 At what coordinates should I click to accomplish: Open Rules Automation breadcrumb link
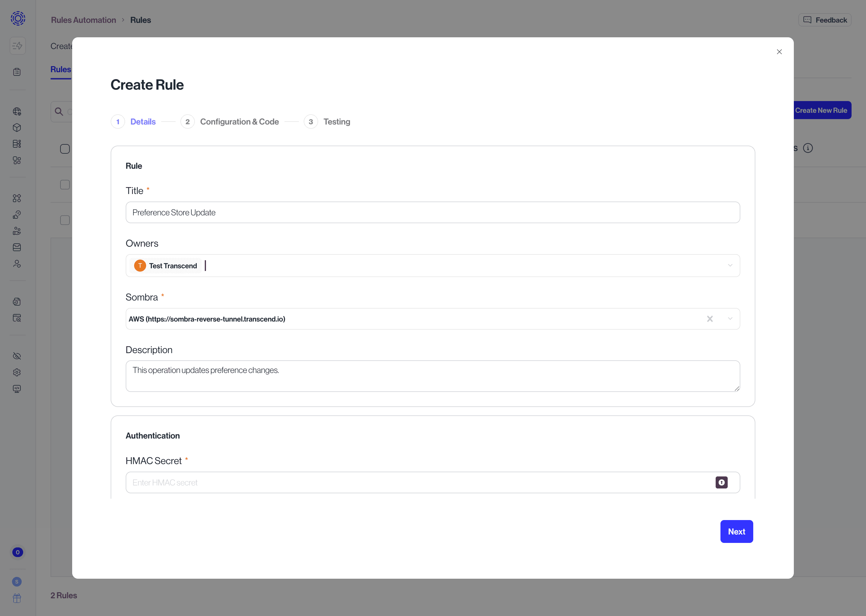click(83, 20)
